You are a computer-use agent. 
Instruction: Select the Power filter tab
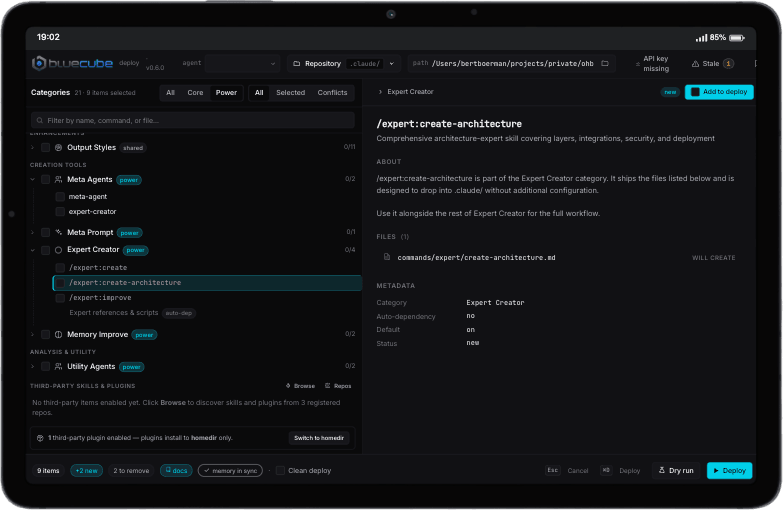226,93
